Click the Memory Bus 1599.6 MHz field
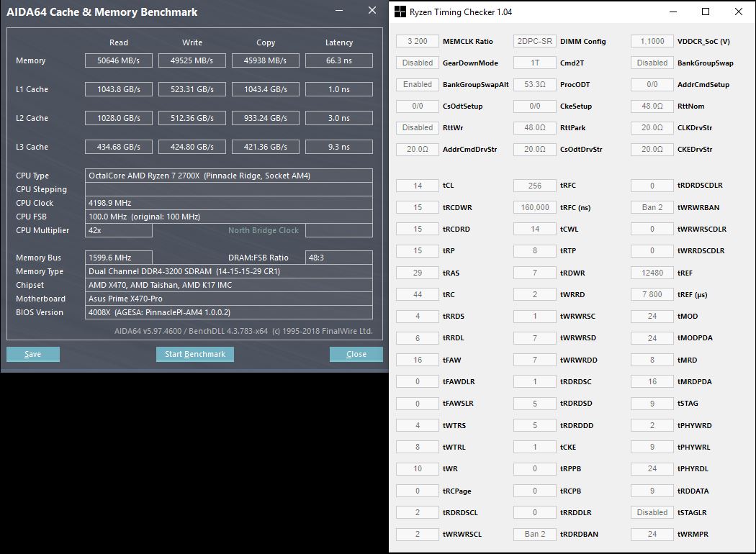Viewport: 756px width, 554px height. coord(119,258)
